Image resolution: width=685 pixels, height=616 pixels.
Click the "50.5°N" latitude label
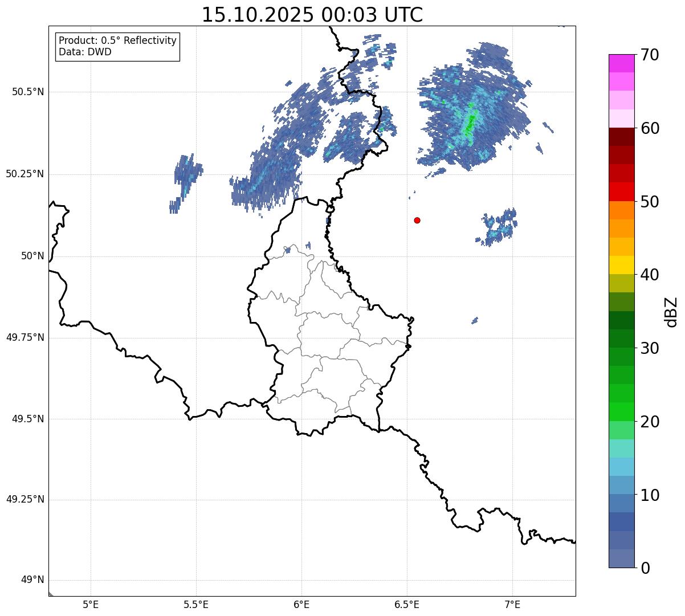coord(28,92)
